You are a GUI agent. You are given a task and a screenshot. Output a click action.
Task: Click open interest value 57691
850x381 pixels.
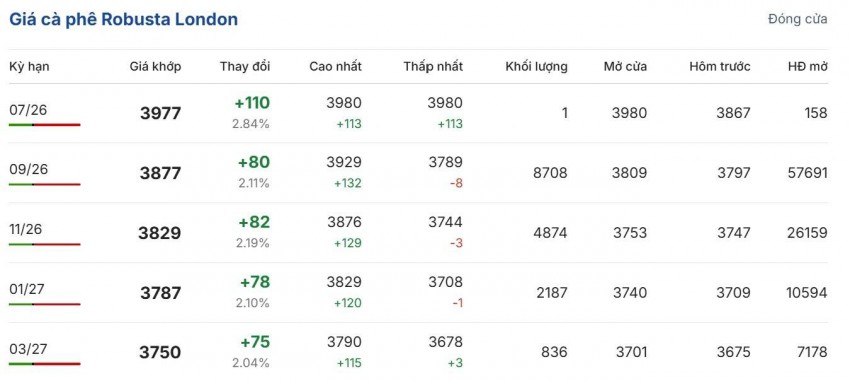coord(807,173)
